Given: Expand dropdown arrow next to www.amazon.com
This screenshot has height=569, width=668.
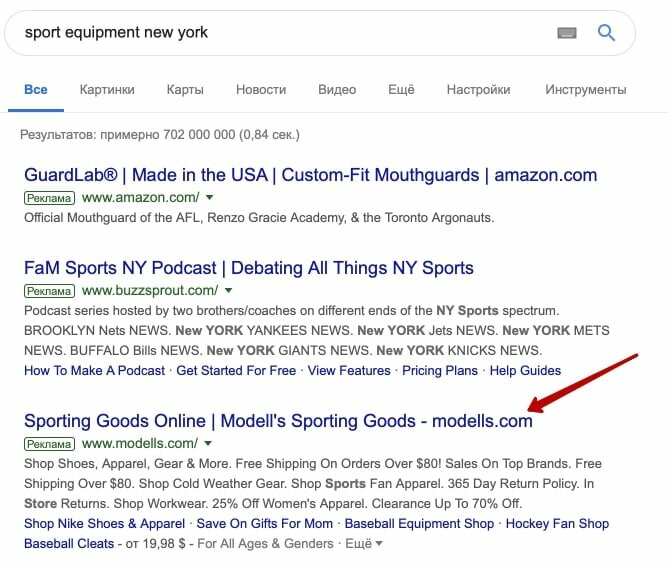Looking at the screenshot, I should click(x=209, y=198).
